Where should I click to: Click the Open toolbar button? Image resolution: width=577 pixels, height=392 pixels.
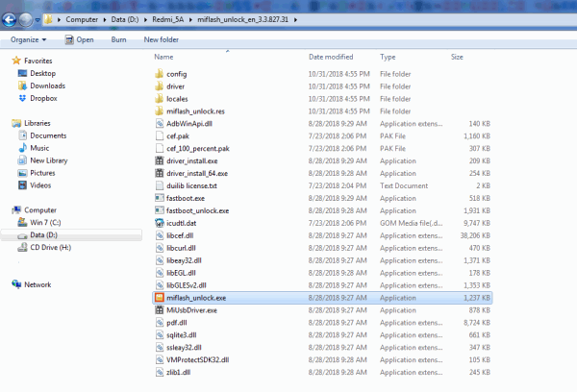(80, 39)
